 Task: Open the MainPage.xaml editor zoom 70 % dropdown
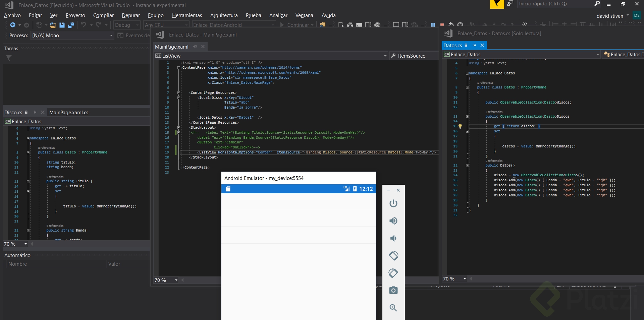(x=176, y=280)
